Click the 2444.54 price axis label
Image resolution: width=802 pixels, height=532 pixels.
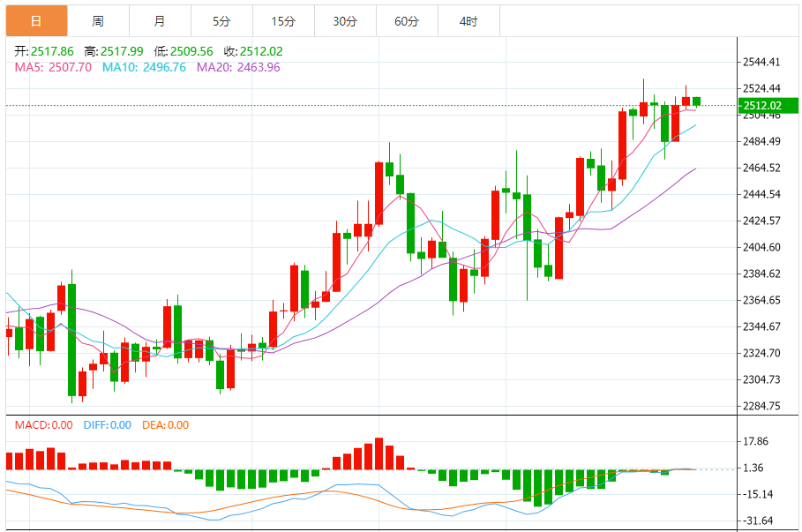pos(761,194)
